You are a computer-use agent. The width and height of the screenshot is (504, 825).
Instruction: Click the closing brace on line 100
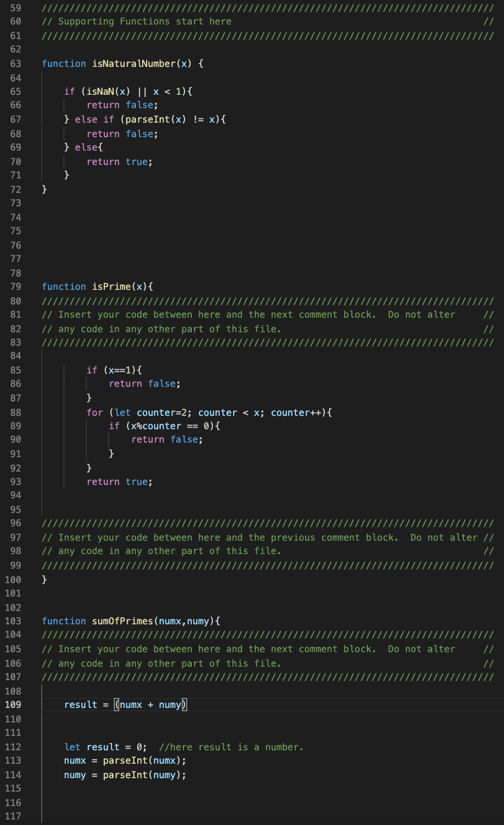pyautogui.click(x=44, y=579)
